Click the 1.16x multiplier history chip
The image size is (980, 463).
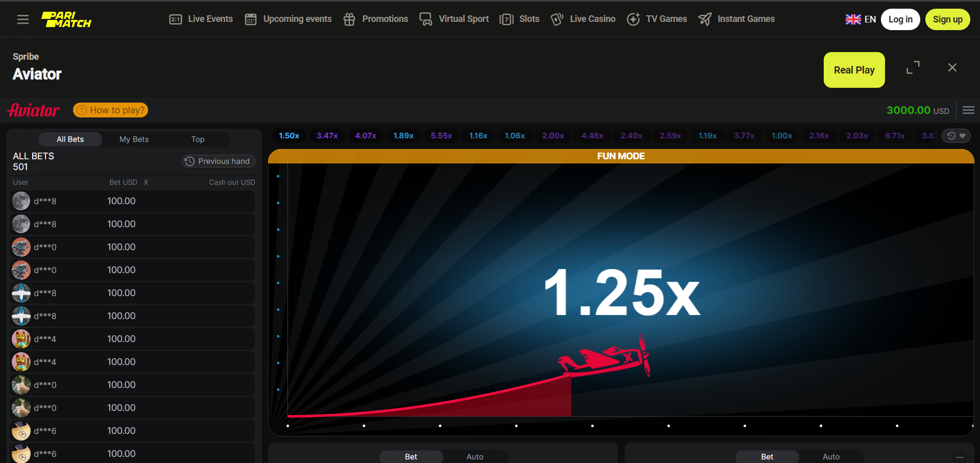coord(479,136)
